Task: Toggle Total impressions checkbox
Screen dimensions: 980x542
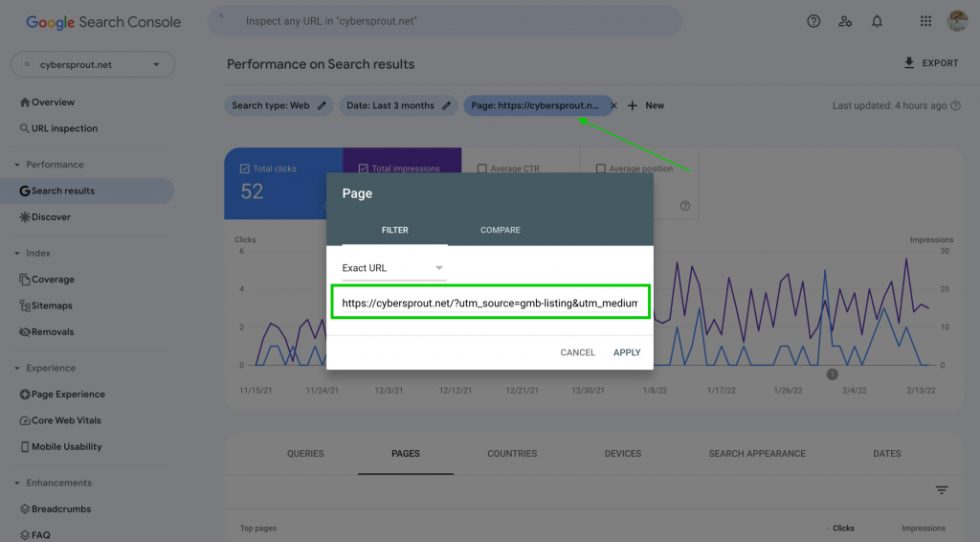Action: click(x=363, y=169)
